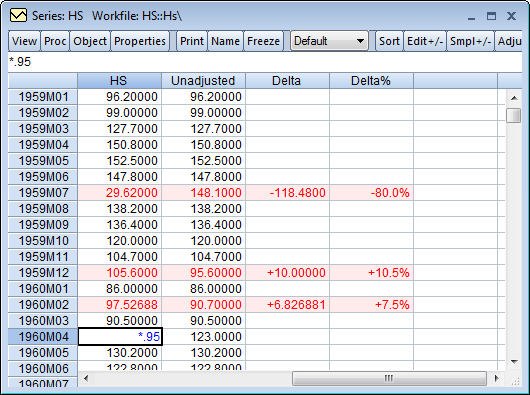The image size is (530, 395).
Task: Open the Proc menu
Action: pyautogui.click(x=55, y=41)
